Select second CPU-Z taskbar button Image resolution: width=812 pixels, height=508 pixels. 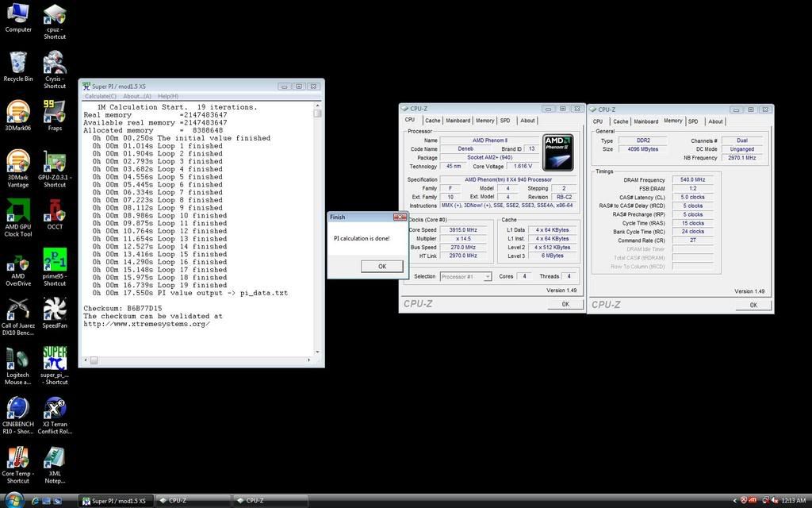(x=270, y=501)
